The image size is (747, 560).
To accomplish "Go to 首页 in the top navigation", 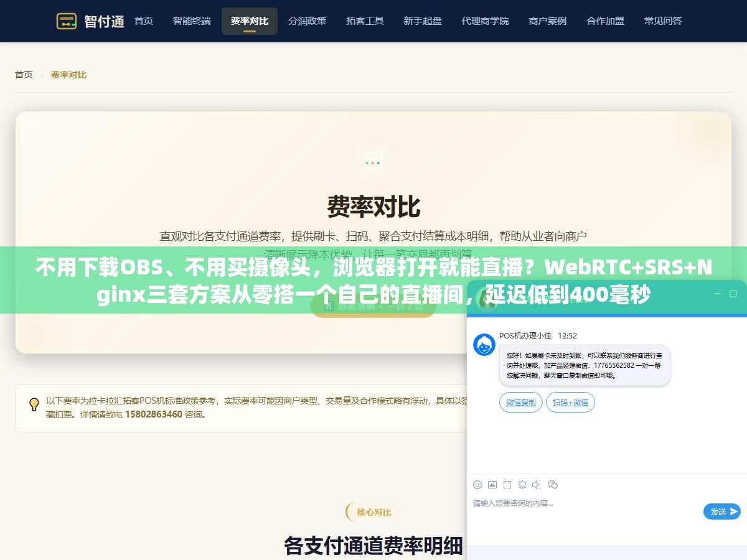I will [144, 21].
